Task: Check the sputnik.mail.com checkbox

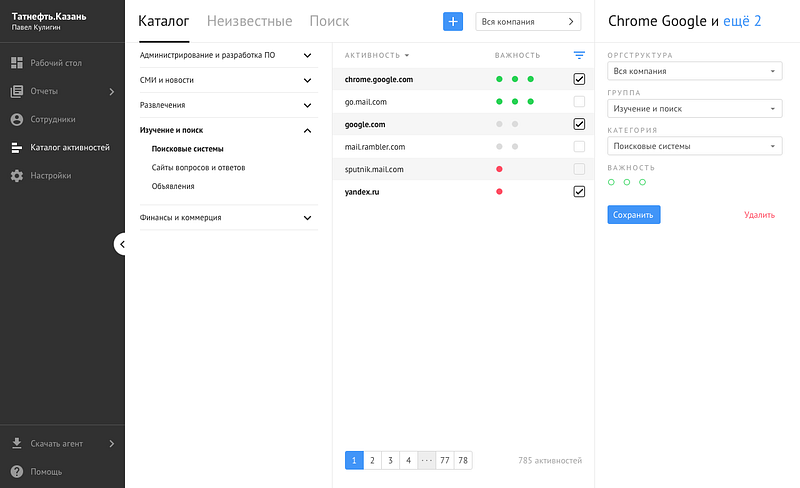Action: [x=579, y=169]
